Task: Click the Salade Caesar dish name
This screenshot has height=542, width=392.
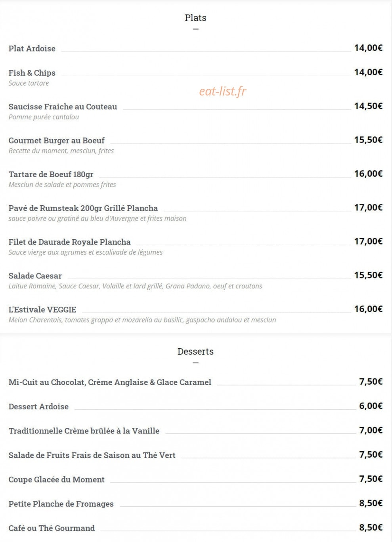Action: pyautogui.click(x=35, y=276)
